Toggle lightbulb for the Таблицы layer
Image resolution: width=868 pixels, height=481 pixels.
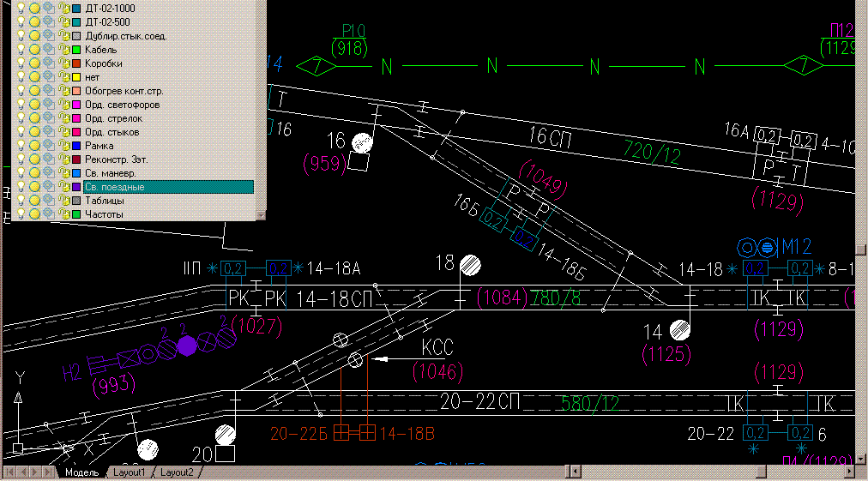(21, 201)
